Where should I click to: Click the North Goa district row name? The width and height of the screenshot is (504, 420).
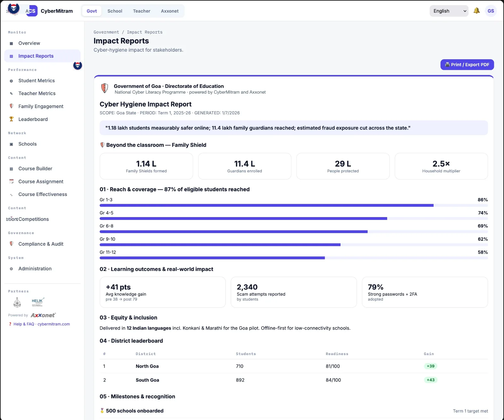[x=147, y=366]
